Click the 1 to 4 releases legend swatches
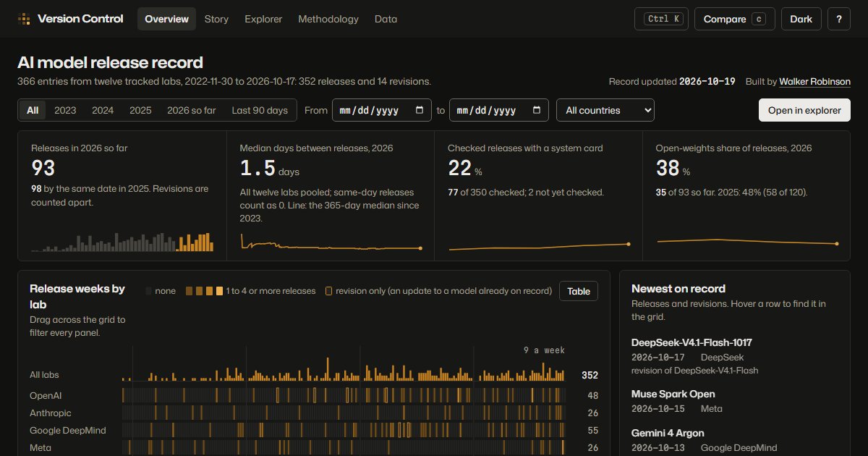Image resolution: width=868 pixels, height=456 pixels. 204,291
